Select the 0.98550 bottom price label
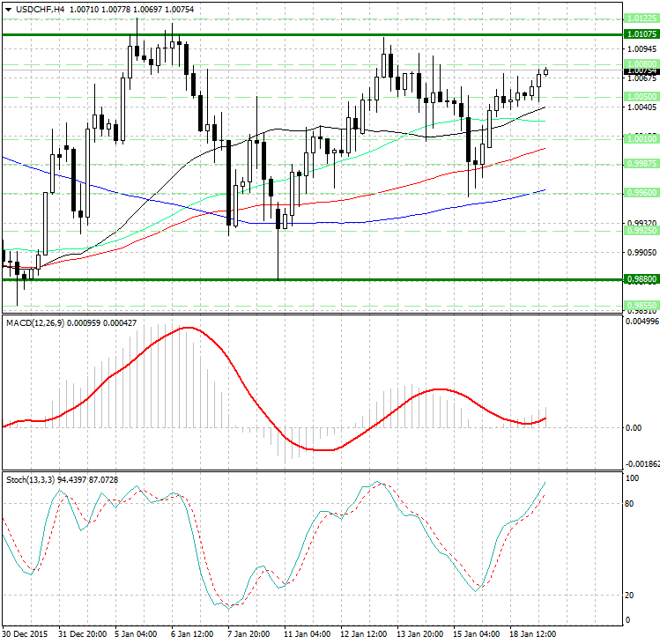This screenshot has height=644, width=660. (640, 305)
